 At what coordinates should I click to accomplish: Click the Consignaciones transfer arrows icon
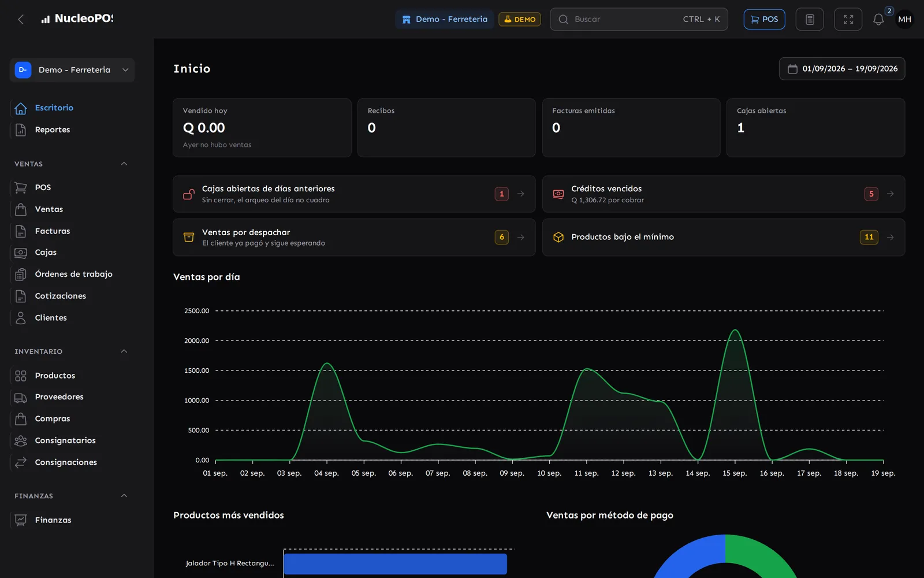tap(21, 462)
